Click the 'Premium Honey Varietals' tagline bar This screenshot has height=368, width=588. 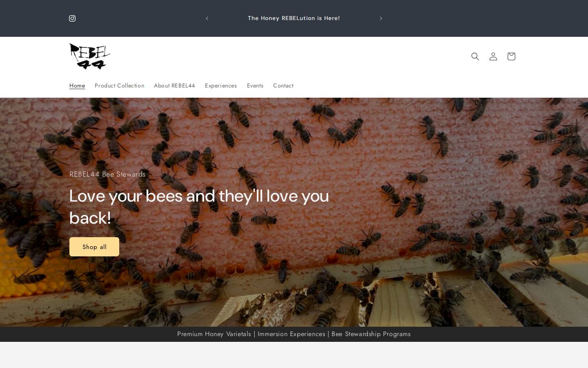pyautogui.click(x=294, y=334)
